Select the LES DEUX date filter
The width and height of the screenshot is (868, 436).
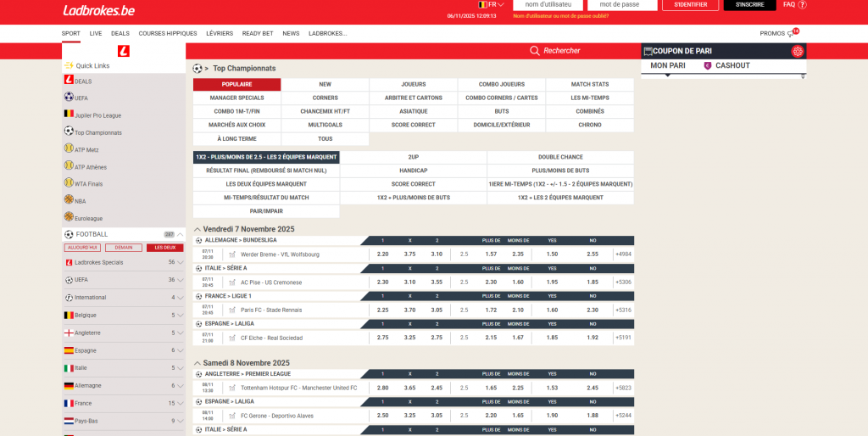coord(164,248)
